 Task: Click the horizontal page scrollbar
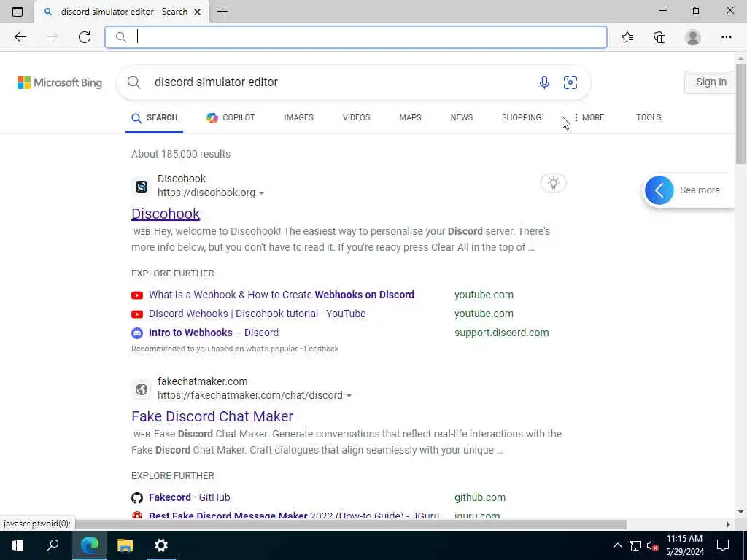coord(351,524)
